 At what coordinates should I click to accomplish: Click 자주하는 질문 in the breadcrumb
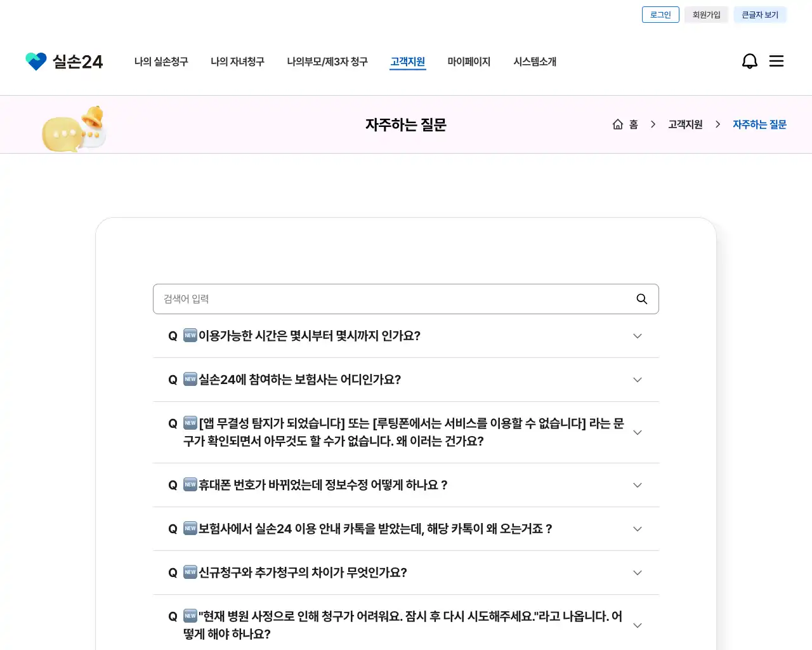pos(759,124)
